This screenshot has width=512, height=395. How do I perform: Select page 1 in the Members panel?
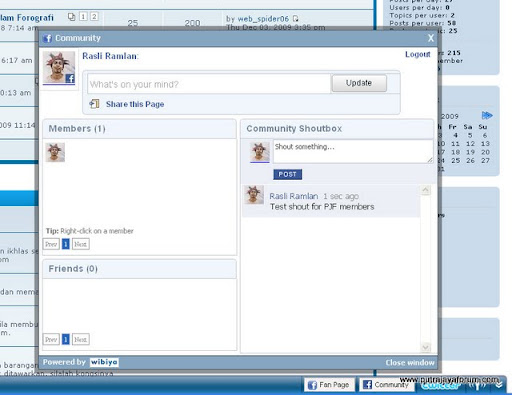click(x=66, y=244)
